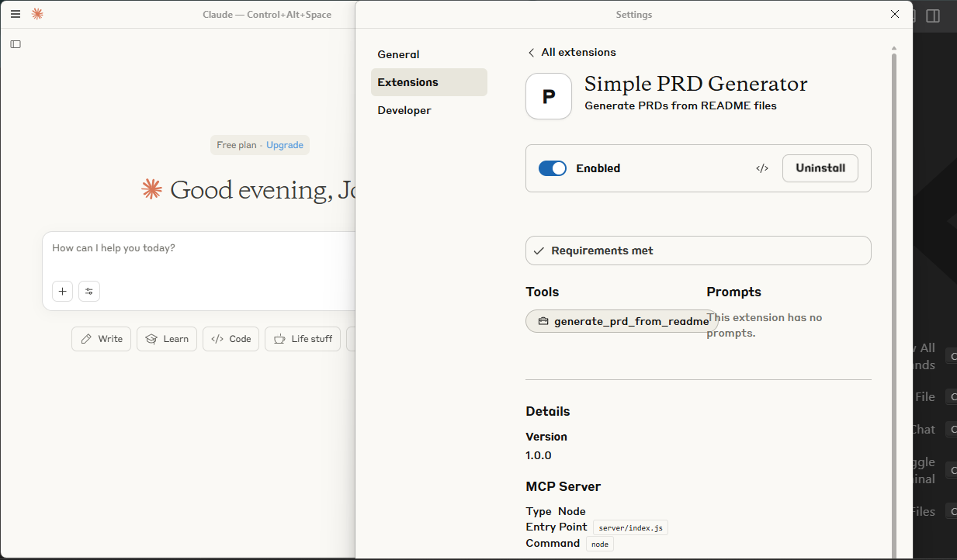957x560 pixels.
Task: Click the generate_prd_from_readme tool pill
Action: pyautogui.click(x=621, y=320)
